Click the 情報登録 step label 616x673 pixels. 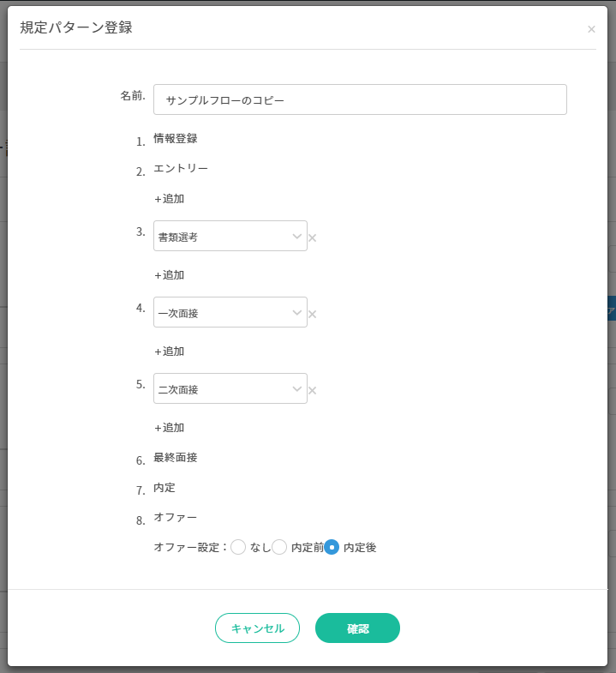176,139
